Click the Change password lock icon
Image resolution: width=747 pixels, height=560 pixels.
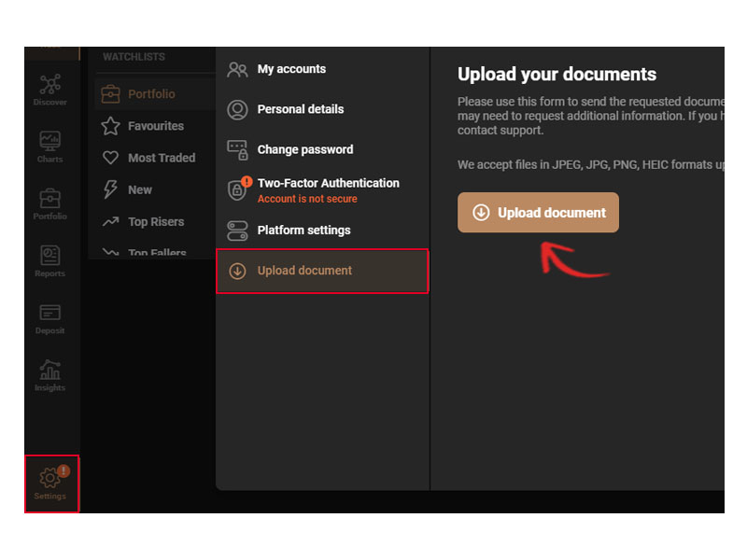click(x=237, y=149)
